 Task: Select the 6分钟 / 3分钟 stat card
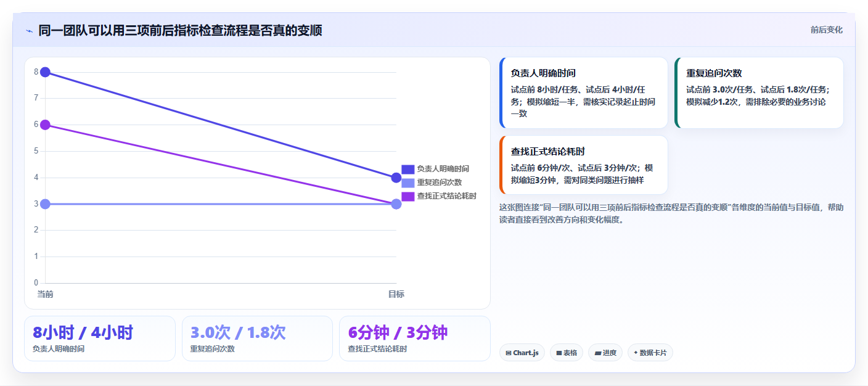415,339
